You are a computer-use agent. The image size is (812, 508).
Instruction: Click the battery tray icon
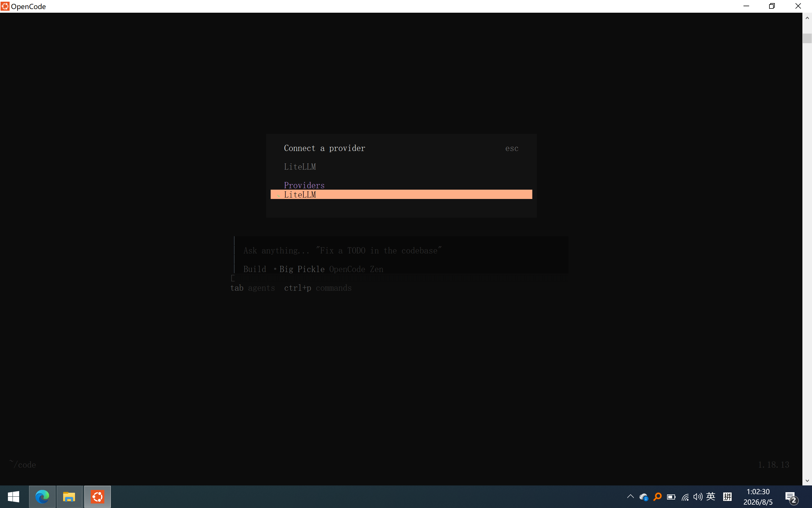(x=671, y=497)
